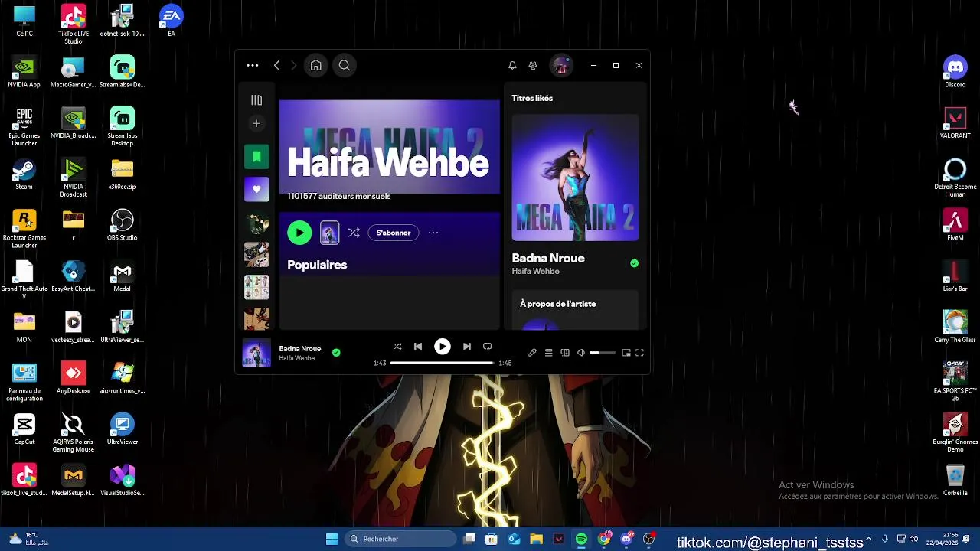Open File Explorer from the taskbar
Image resolution: width=980 pixels, height=551 pixels.
(x=536, y=539)
